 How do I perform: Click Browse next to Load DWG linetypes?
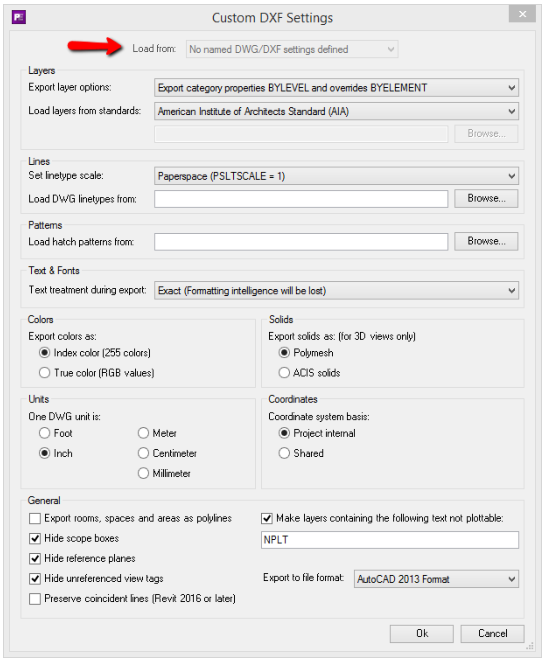pos(486,199)
